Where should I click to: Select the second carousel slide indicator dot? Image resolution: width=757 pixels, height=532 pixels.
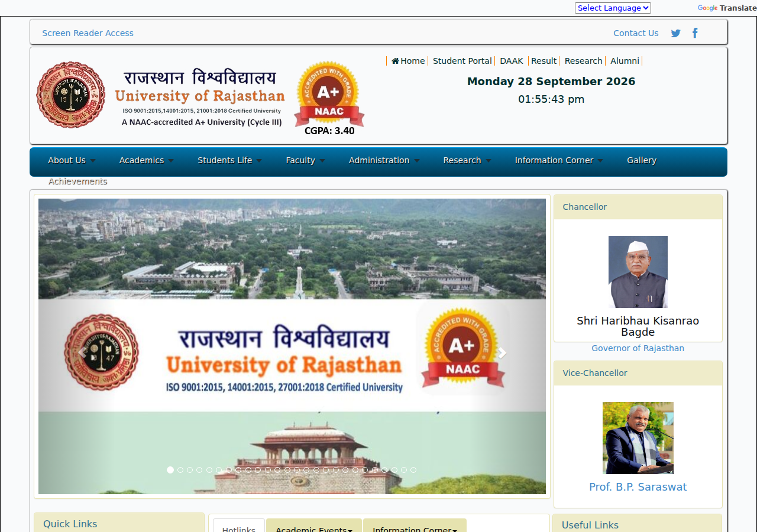click(x=180, y=470)
